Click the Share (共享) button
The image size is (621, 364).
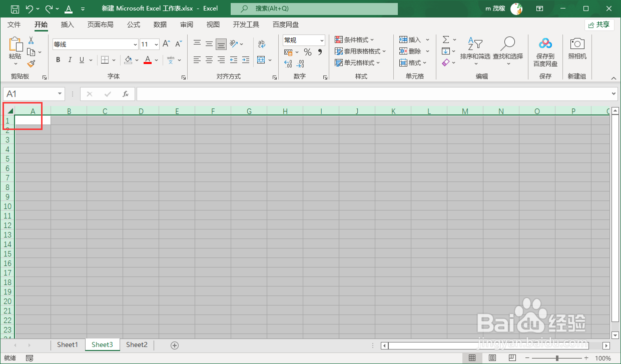599,24
